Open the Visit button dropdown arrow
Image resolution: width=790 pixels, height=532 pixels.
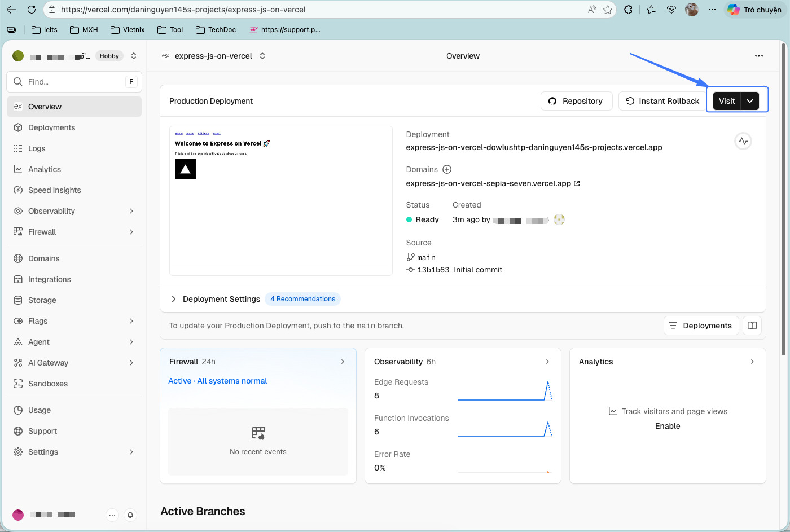pos(750,101)
